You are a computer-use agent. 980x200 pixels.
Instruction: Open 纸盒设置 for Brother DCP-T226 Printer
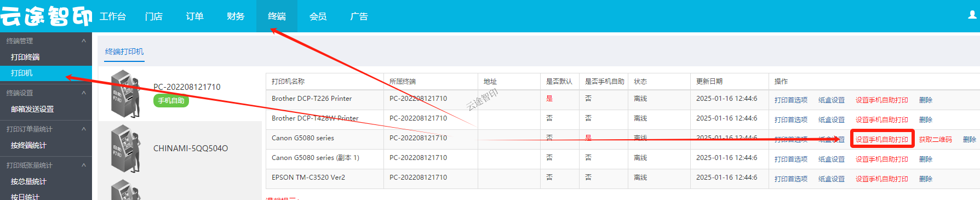tap(832, 100)
